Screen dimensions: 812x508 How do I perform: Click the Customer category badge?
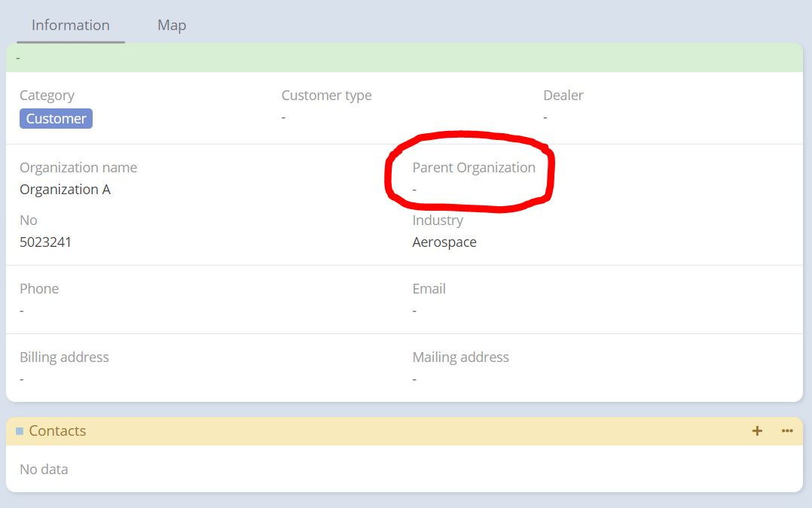click(56, 119)
